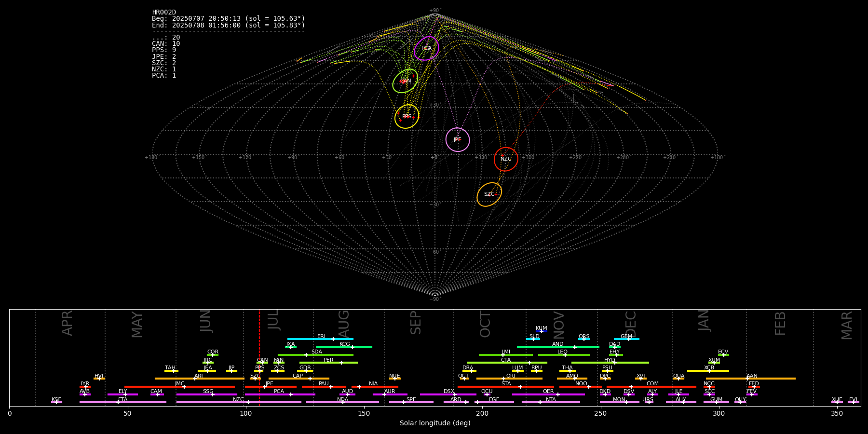Click the '...: 20' count line
Image resolution: width=868 pixels, height=434 pixels.
[166, 38]
